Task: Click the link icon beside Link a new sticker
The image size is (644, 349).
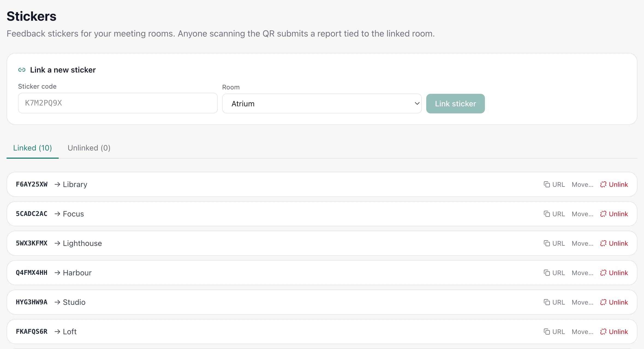Action: pyautogui.click(x=22, y=70)
